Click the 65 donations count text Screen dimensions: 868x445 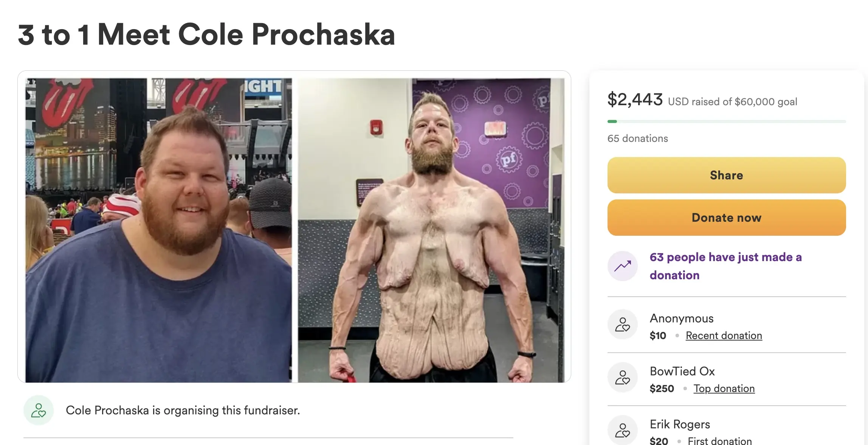pyautogui.click(x=637, y=138)
